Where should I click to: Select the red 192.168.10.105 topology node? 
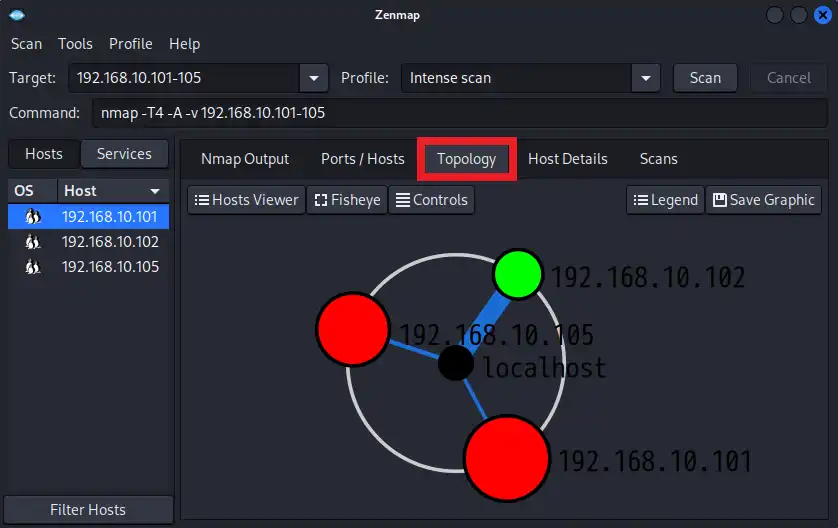coord(353,329)
